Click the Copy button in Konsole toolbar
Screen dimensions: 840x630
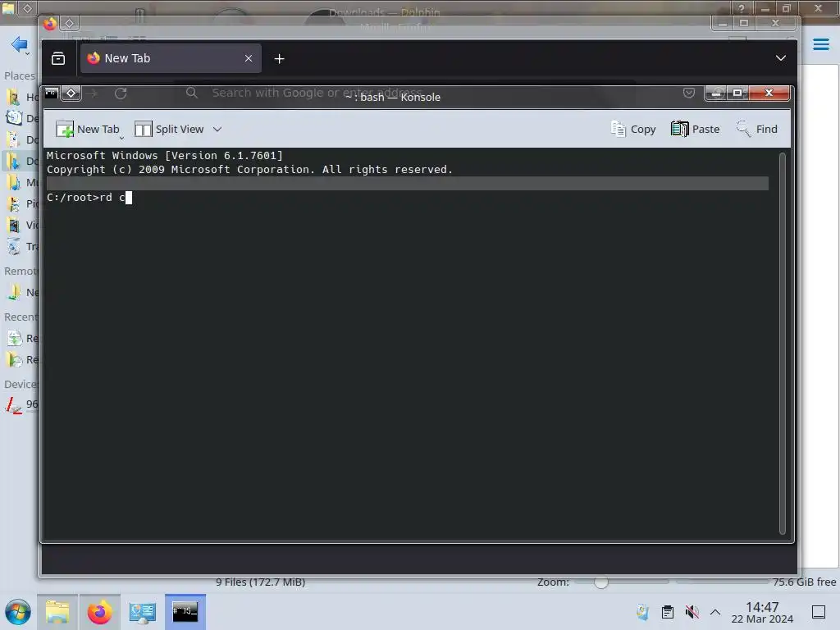click(633, 129)
